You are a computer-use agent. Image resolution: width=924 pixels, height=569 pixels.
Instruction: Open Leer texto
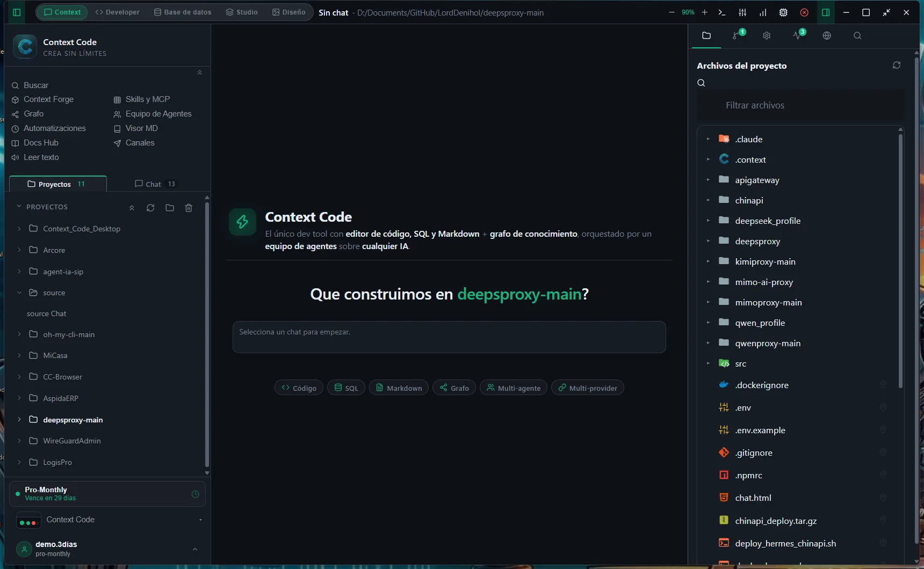click(x=35, y=157)
